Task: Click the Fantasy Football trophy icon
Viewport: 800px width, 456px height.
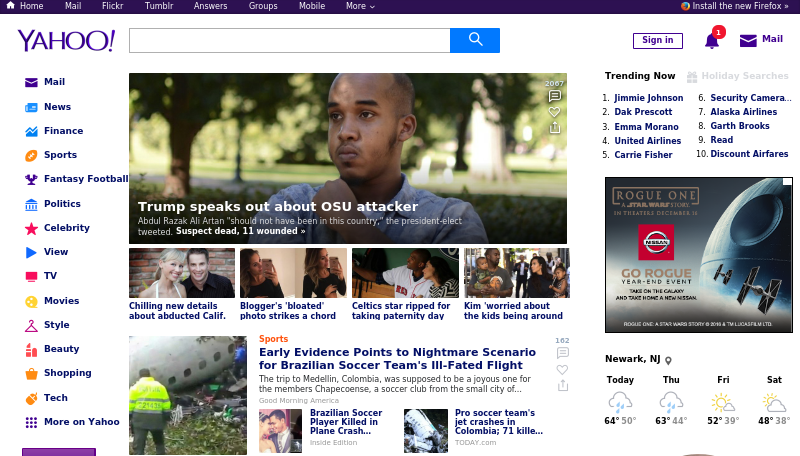Action: [31, 179]
